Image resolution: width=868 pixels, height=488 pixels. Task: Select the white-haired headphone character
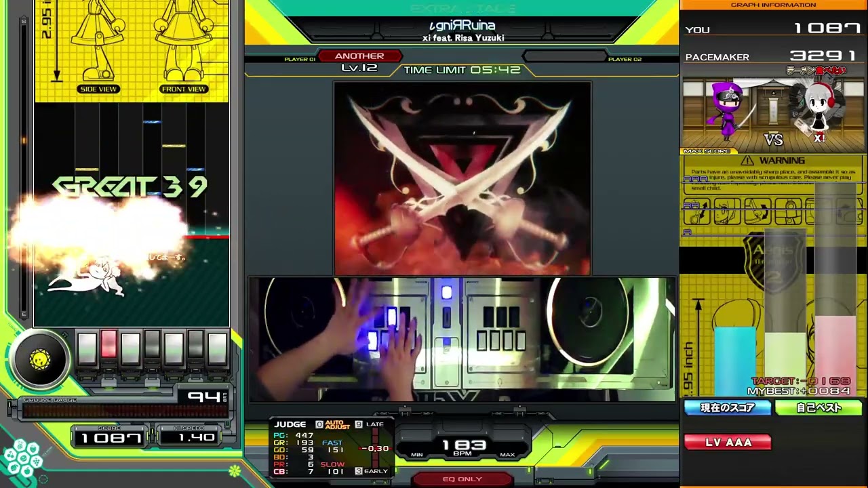click(819, 108)
